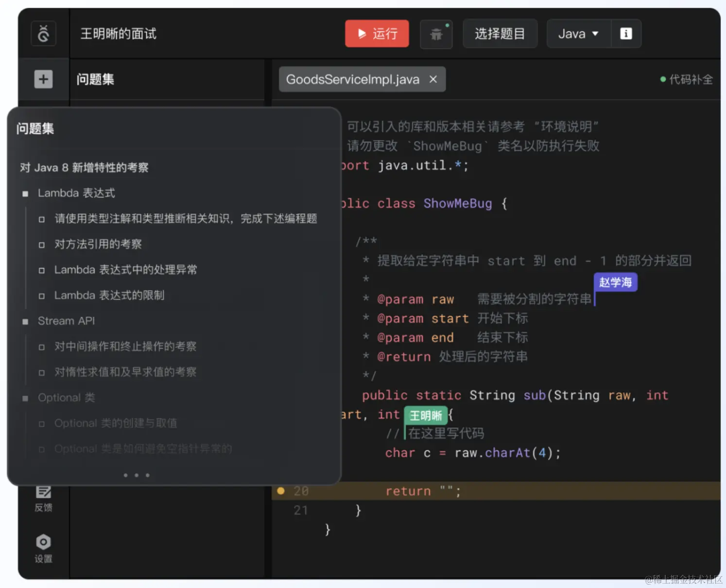Open 对中间操作和终止操作的考察 question
Screen dimensions: 726x588
click(x=125, y=346)
